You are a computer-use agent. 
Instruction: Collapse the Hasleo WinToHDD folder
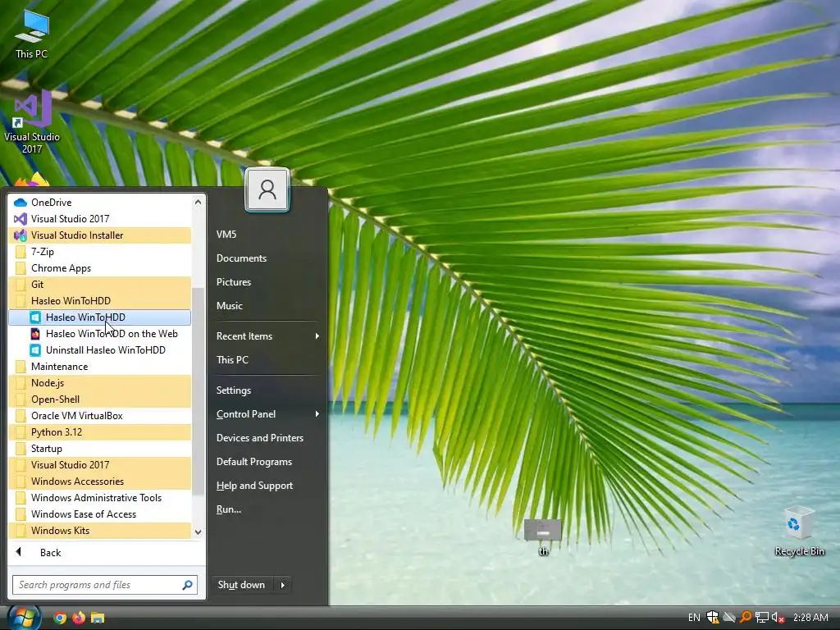99,300
